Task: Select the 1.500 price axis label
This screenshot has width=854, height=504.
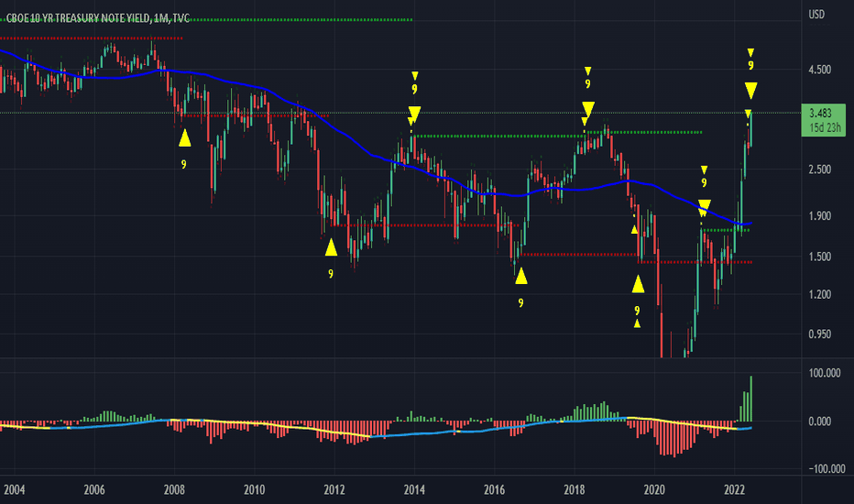Action: 820,257
